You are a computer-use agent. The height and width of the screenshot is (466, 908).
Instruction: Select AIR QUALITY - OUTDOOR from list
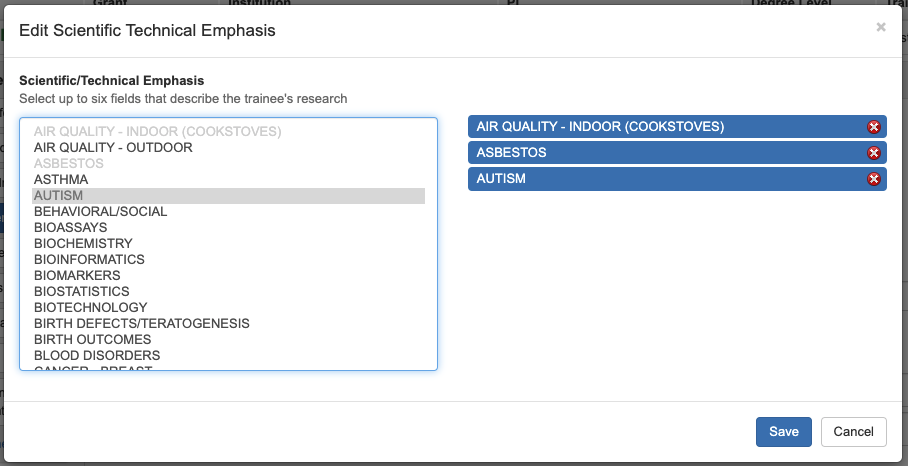point(113,148)
